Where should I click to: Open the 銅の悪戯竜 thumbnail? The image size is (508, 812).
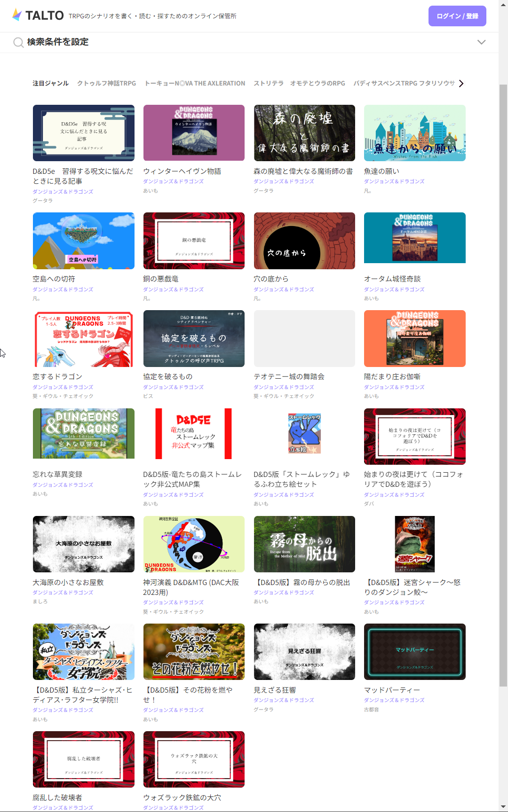[194, 241]
